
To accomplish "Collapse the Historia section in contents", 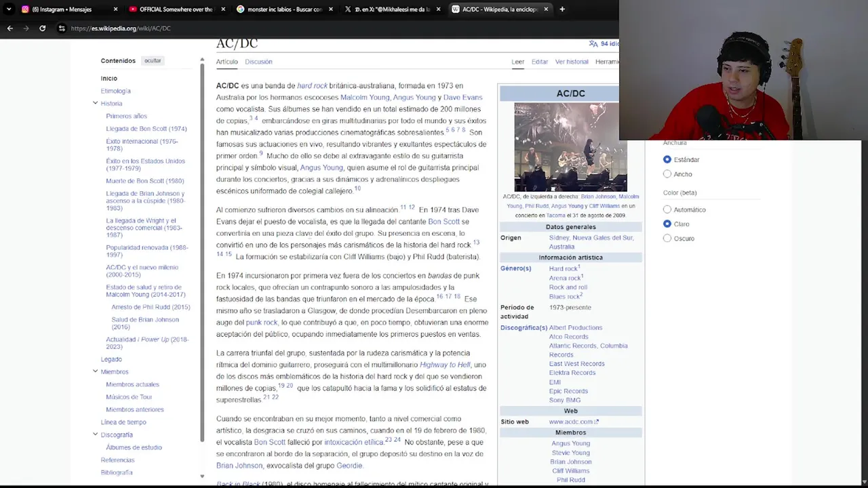I will pyautogui.click(x=96, y=103).
